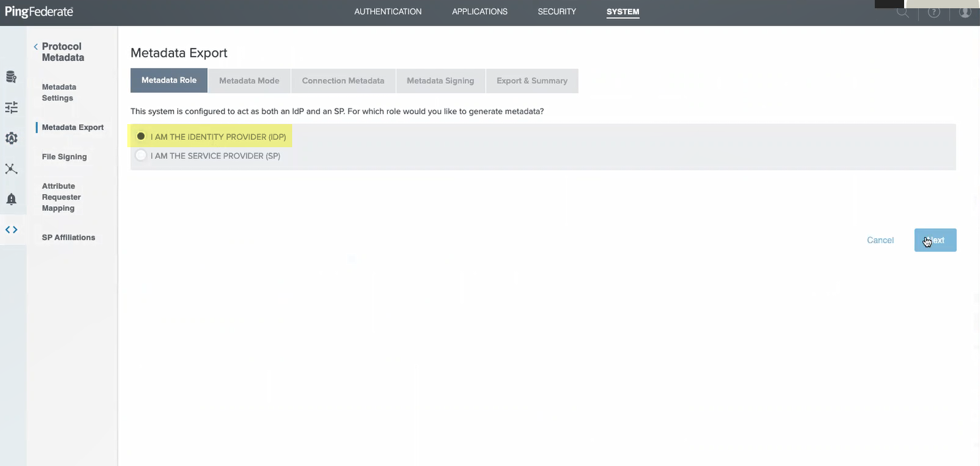Open File Signing in sidebar
The height and width of the screenshot is (466, 980).
point(64,156)
